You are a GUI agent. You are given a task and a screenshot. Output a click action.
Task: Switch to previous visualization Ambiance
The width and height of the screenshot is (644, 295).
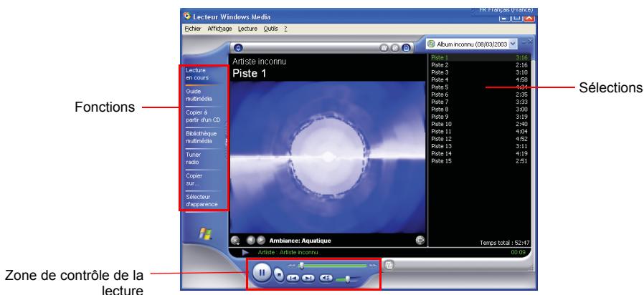point(250,241)
